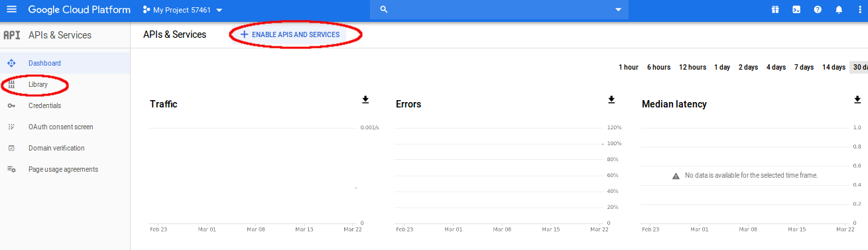The width and height of the screenshot is (868, 250).
Task: Download the Errors chart data
Action: [611, 99]
